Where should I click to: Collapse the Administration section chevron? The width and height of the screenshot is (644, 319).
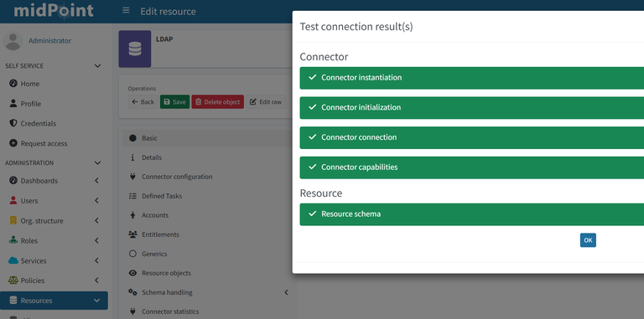[x=97, y=162]
